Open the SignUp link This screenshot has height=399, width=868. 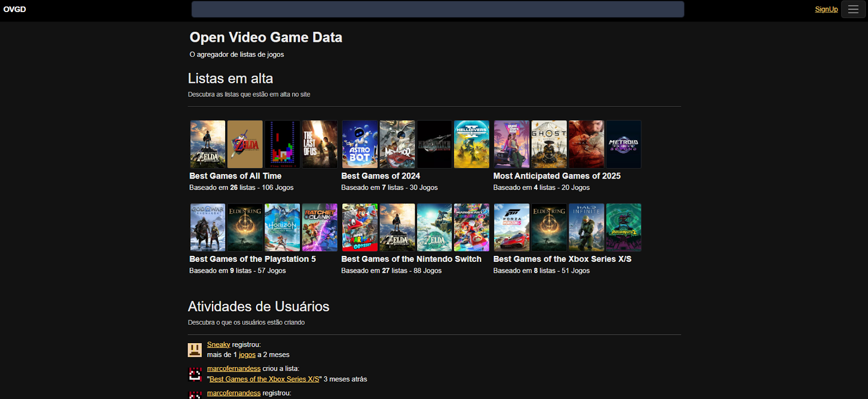tap(826, 9)
